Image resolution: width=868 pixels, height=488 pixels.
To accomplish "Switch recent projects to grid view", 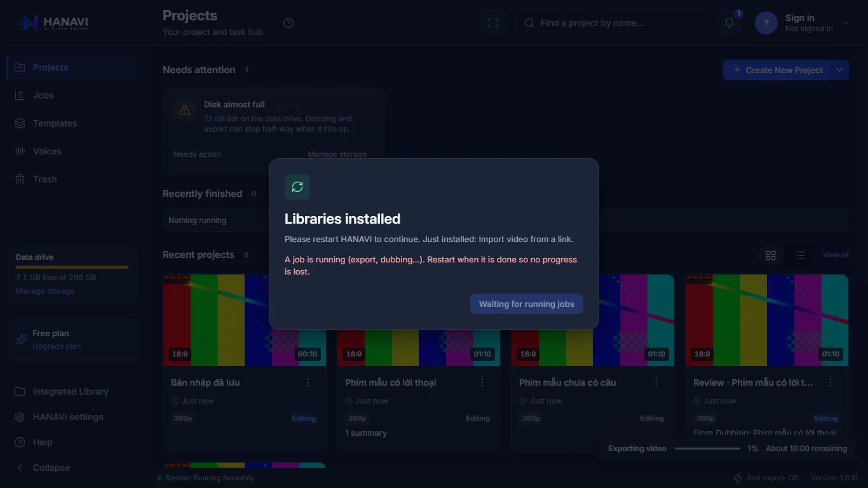I will click(771, 255).
